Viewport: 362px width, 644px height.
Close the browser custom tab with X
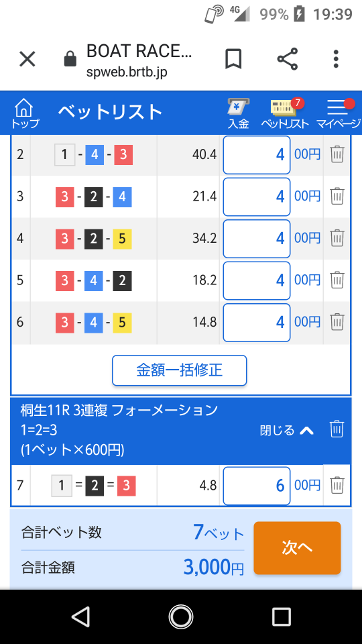tap(27, 60)
